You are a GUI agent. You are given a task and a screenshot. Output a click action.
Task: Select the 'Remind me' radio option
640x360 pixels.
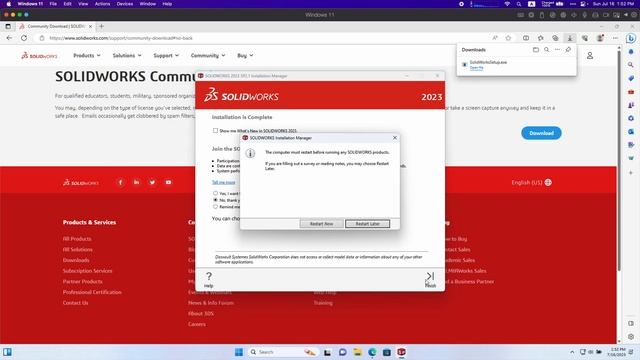click(215, 207)
